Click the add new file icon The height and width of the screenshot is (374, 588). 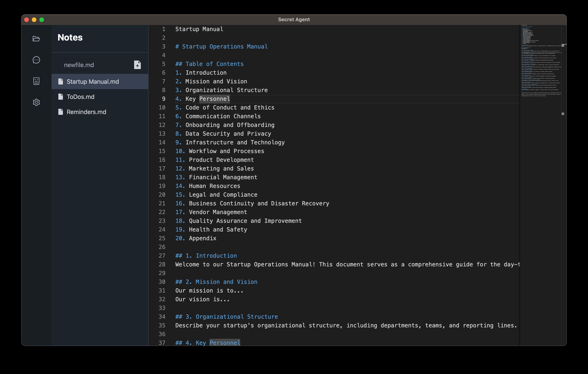tap(138, 65)
